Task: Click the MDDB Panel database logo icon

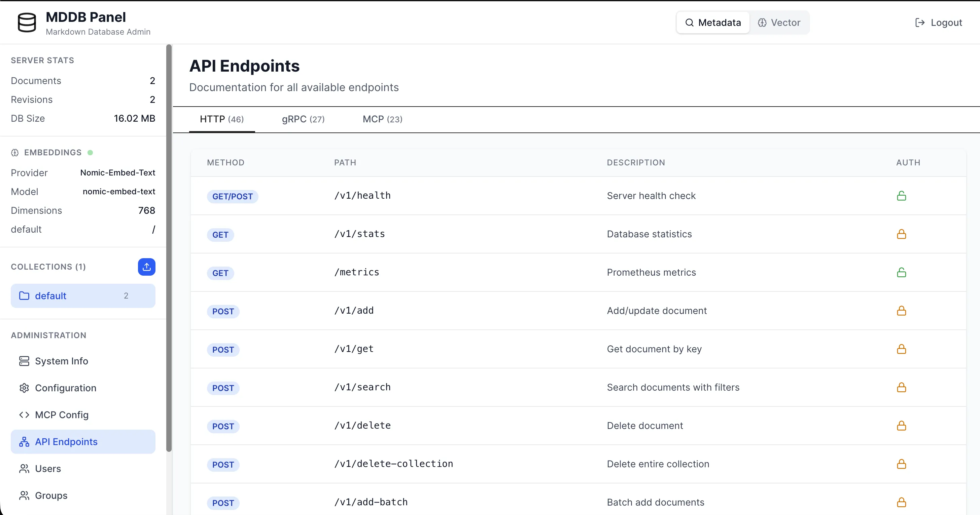Action: coord(26,23)
